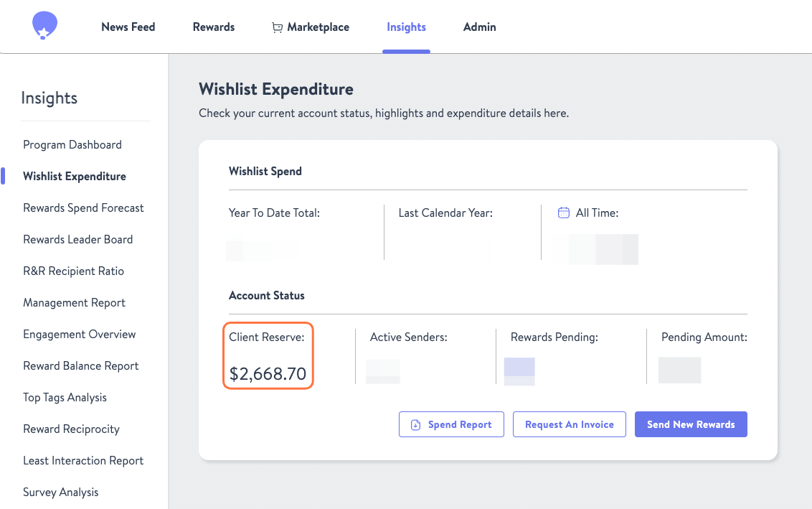
Task: Open the Management Report
Action: (x=74, y=302)
